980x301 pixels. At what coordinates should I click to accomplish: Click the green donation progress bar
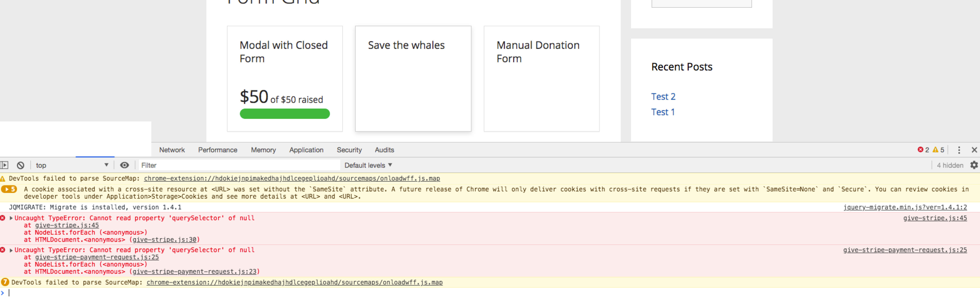point(285,114)
